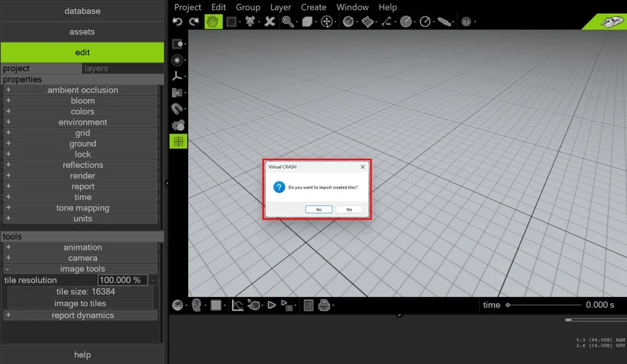Click the green edit panel button

82,53
